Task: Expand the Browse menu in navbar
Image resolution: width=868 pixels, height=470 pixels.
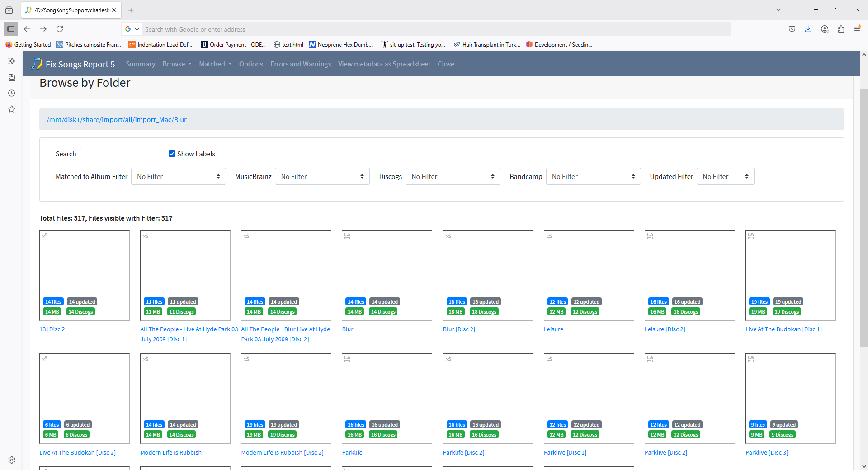Action: [x=177, y=64]
